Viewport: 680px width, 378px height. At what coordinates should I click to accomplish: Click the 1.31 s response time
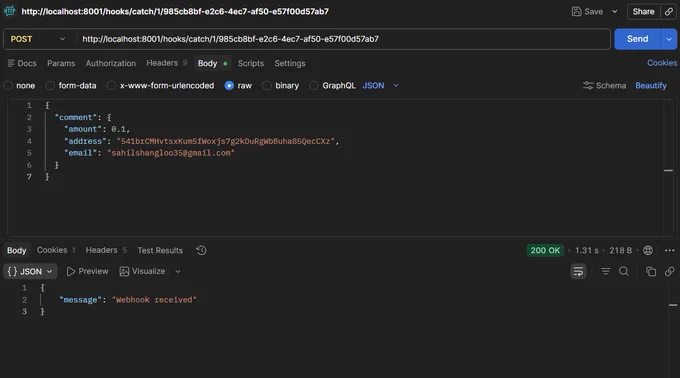(x=587, y=250)
